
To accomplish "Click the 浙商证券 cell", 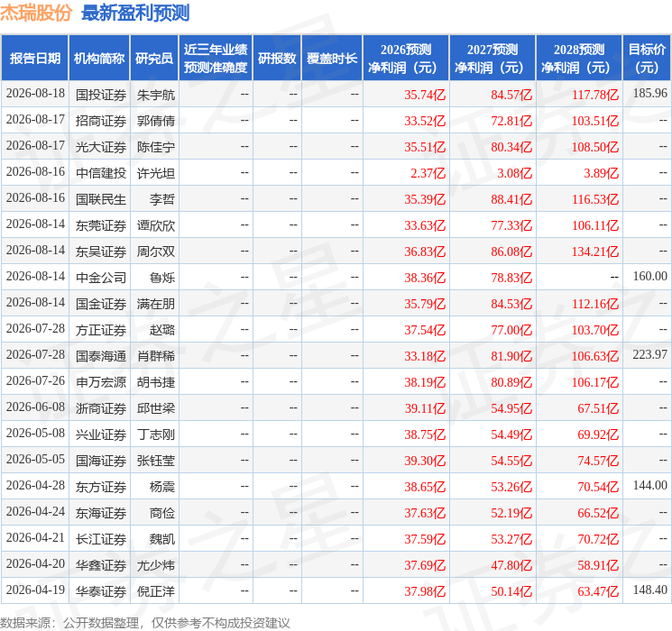I will [101, 407].
